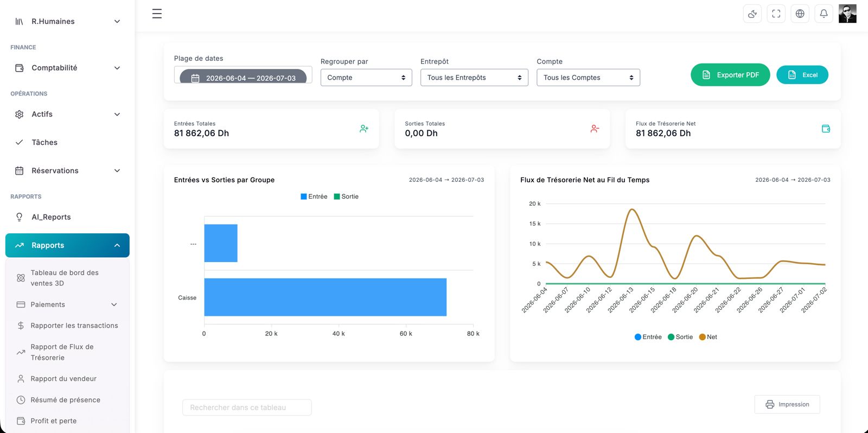868x433 pixels.
Task: Click Entrées Totales user-plus icon
Action: tap(364, 129)
